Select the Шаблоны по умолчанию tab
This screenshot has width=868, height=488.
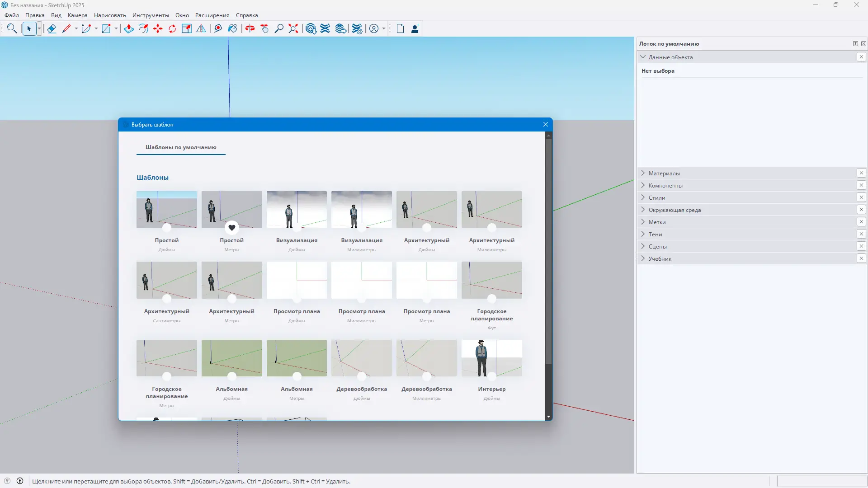click(181, 147)
